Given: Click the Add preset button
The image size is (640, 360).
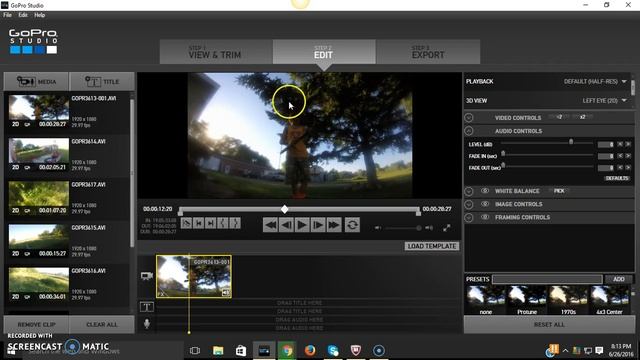Looking at the screenshot, I should 619,279.
